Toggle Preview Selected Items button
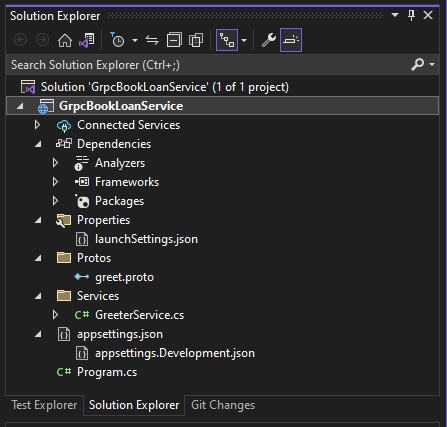 click(x=291, y=40)
